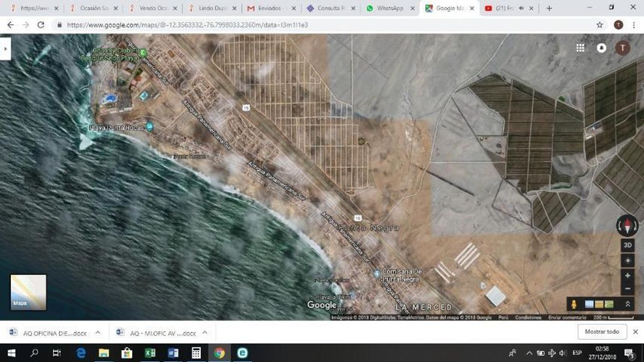Screen dimensions: 644x362
Task: Open the AQ - MI.OFIC AV docx download menu
Action: (205, 332)
